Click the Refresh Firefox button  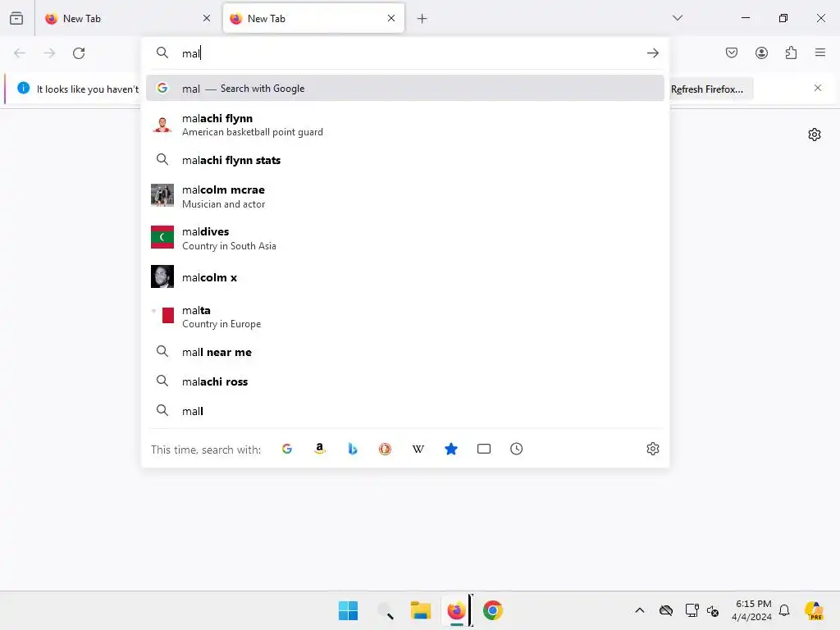(706, 89)
